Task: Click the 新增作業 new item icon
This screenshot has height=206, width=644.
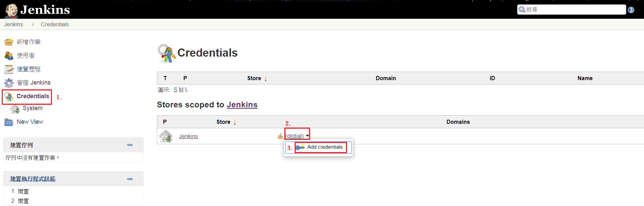Action: pyautogui.click(x=9, y=42)
